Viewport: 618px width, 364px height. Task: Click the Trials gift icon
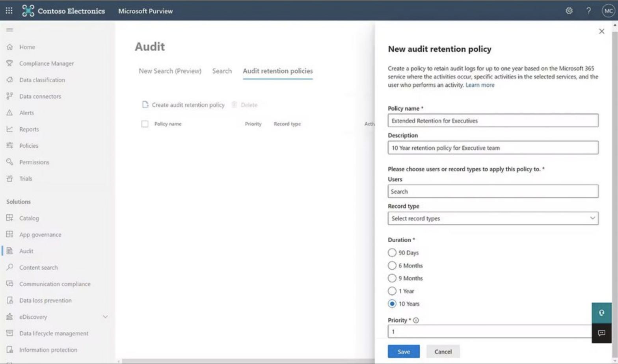click(9, 178)
